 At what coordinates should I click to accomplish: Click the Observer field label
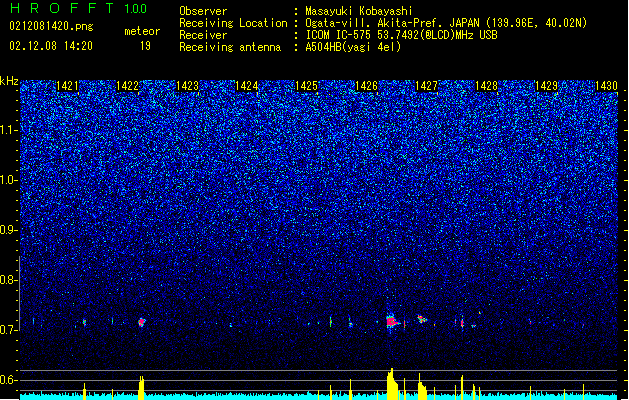[203, 11]
